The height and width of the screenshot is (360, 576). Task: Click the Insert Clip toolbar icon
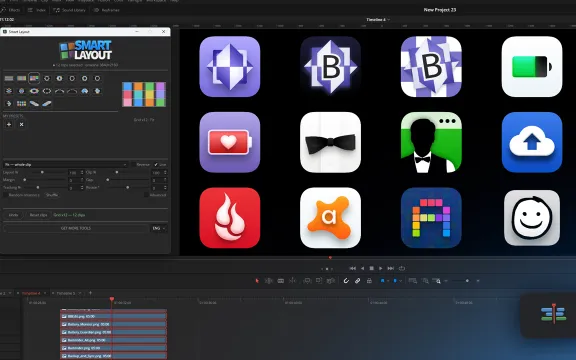tap(307, 281)
